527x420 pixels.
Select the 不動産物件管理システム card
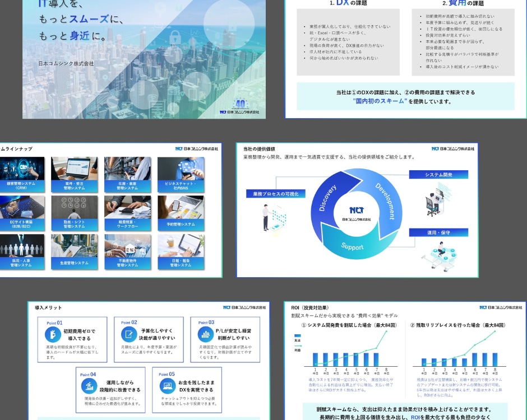[127, 252]
